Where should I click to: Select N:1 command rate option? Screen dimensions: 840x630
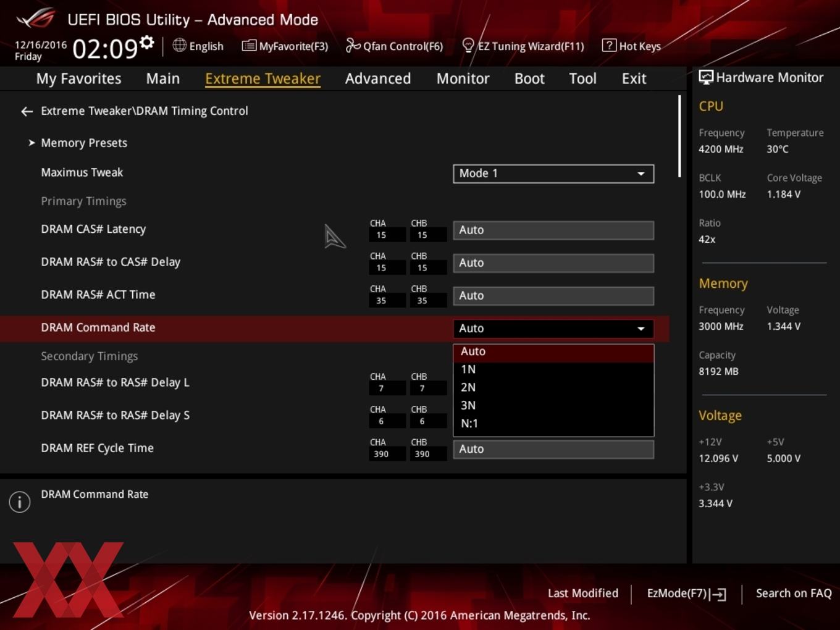(x=553, y=423)
